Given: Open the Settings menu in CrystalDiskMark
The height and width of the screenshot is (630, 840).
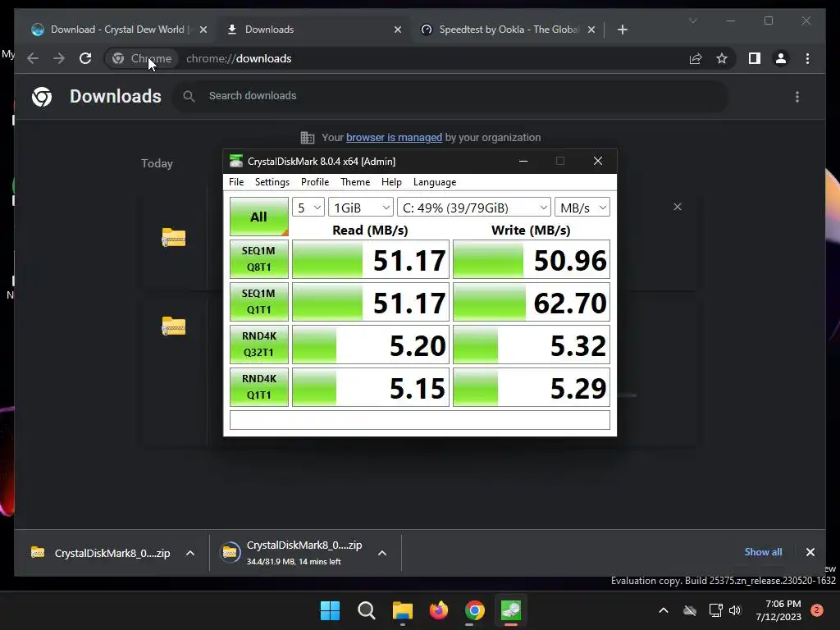Looking at the screenshot, I should coord(272,182).
